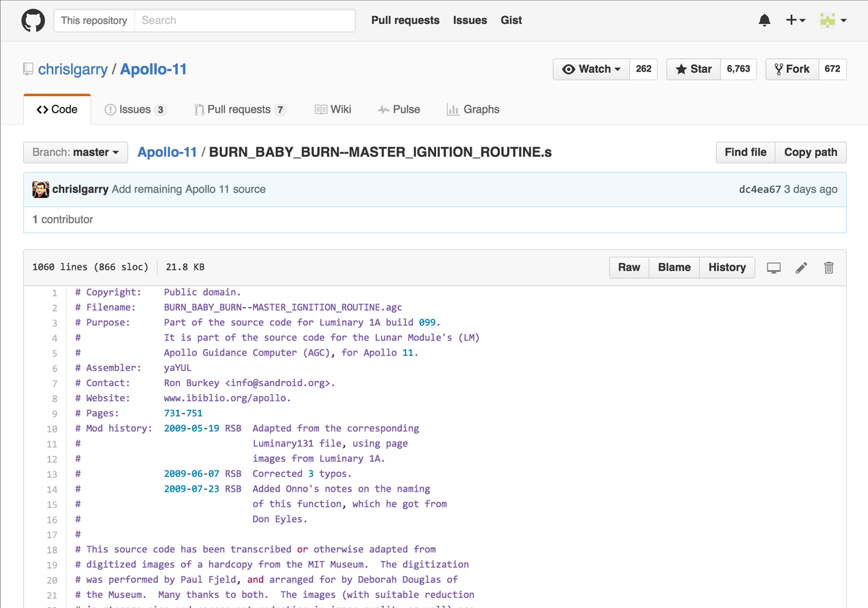Click the Copy path button
868x608 pixels.
(x=811, y=152)
